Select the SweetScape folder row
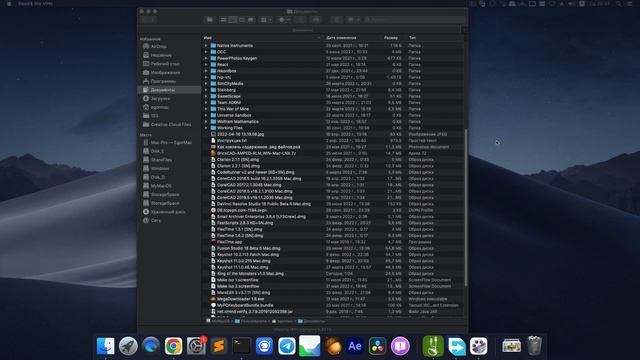The height and width of the screenshot is (360, 640). pos(333,96)
